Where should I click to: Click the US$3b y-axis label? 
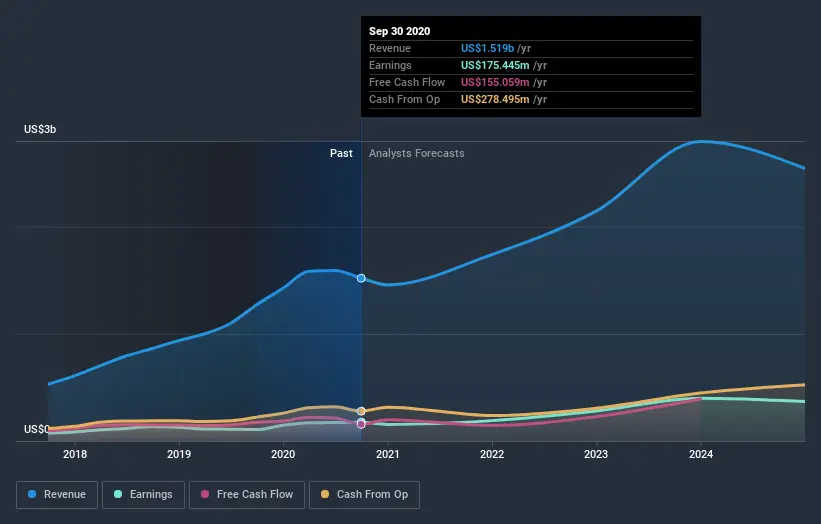[x=40, y=129]
